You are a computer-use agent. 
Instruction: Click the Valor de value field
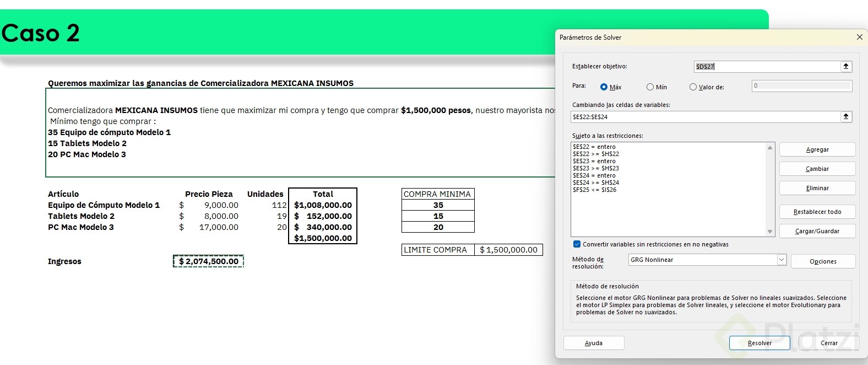[x=802, y=86]
